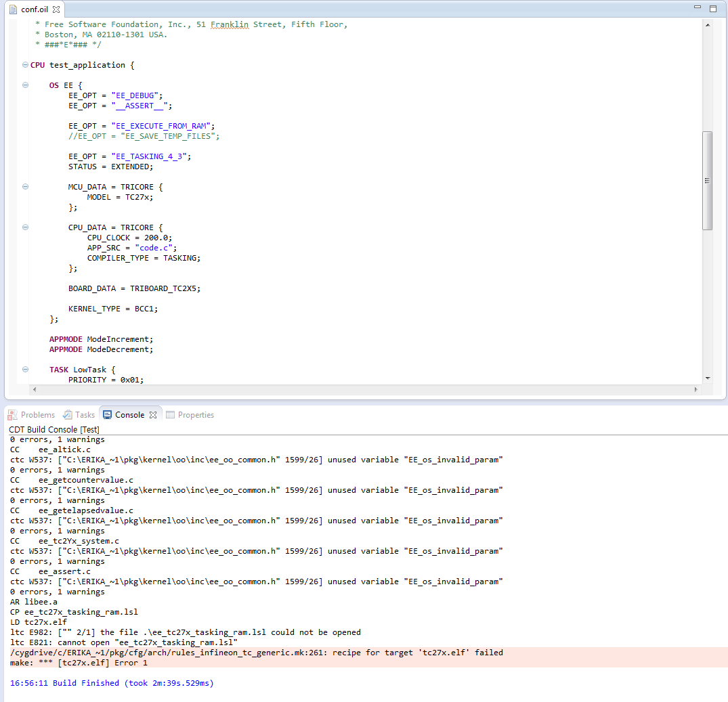Click the Problems tab icon
This screenshot has height=702, width=728.
click(x=13, y=415)
